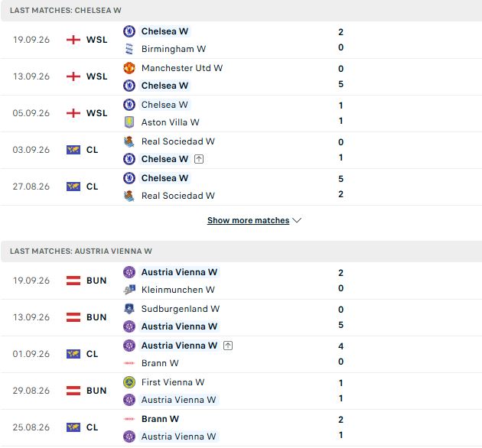482x448 pixels.
Task: Select WSL league label for 19.09.26
Action: coord(97,40)
